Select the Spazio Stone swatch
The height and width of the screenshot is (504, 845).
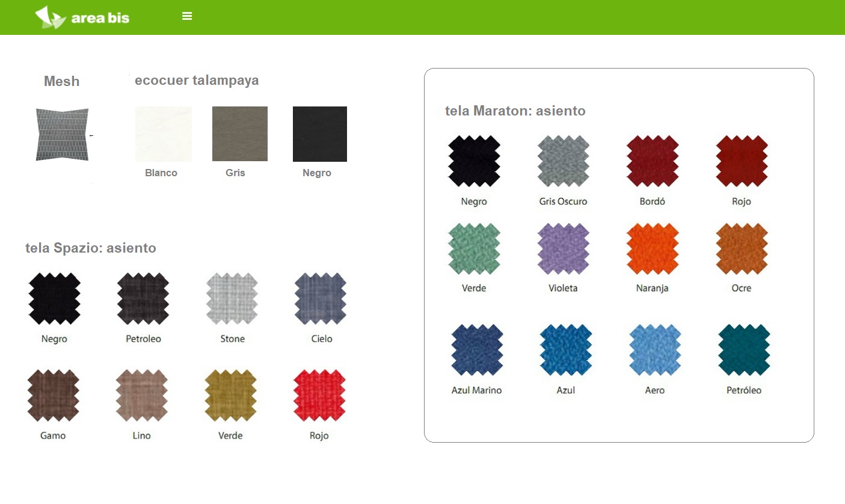(232, 299)
